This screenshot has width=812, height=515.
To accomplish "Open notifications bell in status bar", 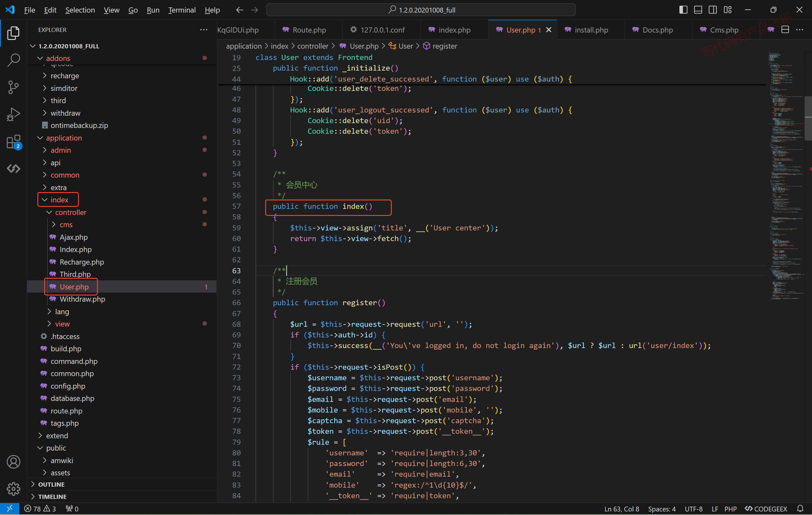I will click(x=800, y=509).
